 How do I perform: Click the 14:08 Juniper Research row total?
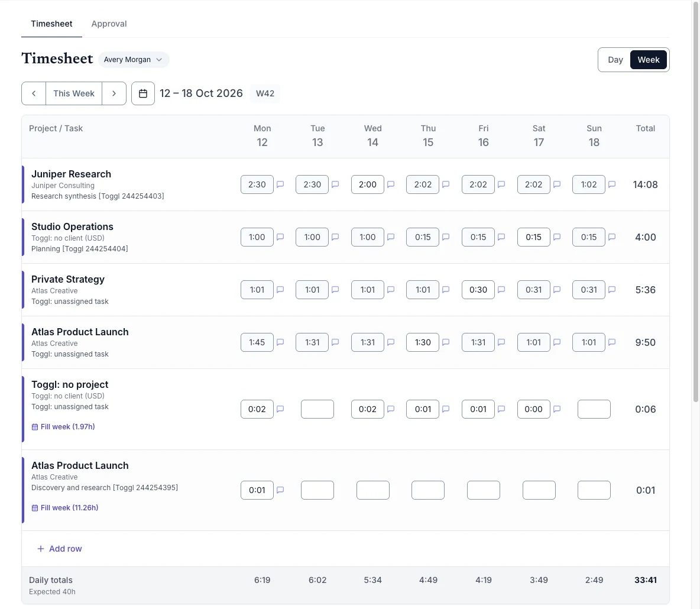646,184
